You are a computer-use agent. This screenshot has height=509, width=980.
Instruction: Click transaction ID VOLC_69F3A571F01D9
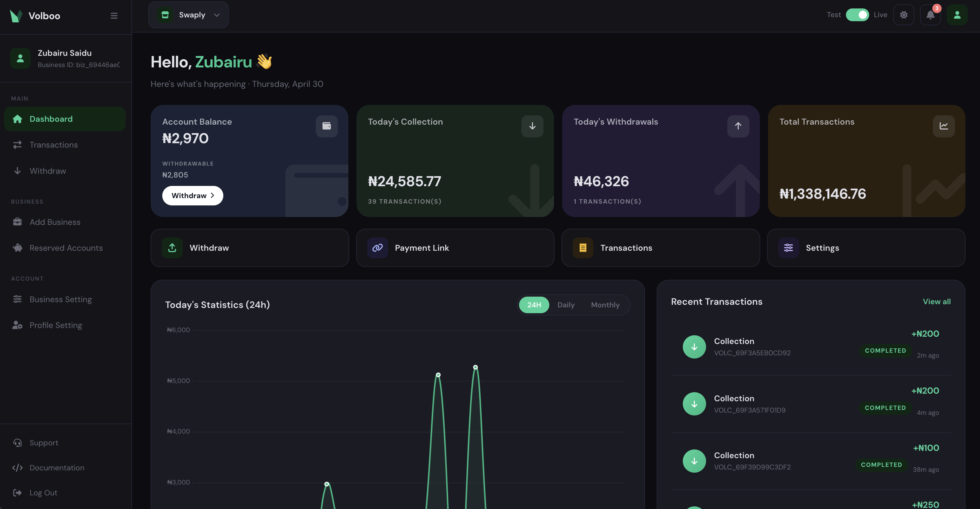(749, 410)
